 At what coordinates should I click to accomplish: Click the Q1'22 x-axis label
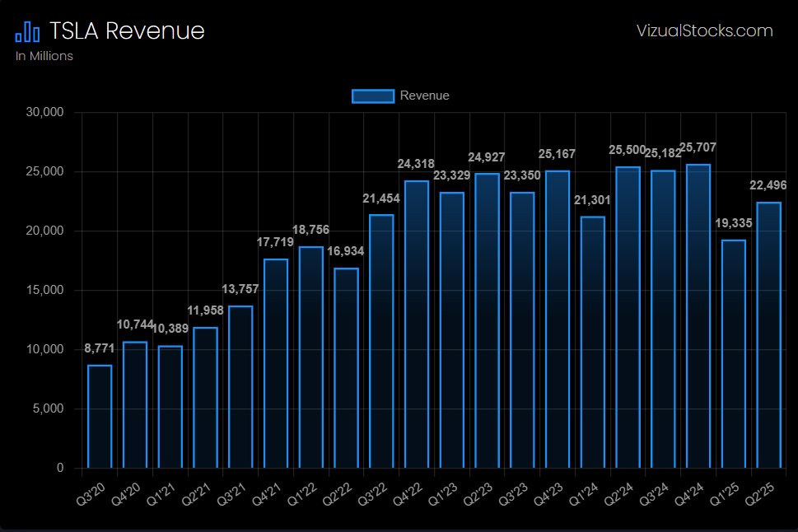tap(301, 494)
